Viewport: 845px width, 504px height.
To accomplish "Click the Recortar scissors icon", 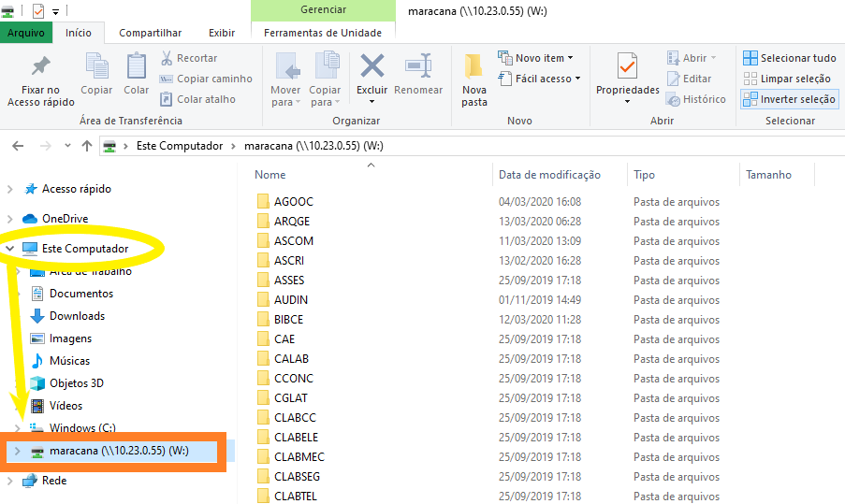I will click(x=168, y=58).
